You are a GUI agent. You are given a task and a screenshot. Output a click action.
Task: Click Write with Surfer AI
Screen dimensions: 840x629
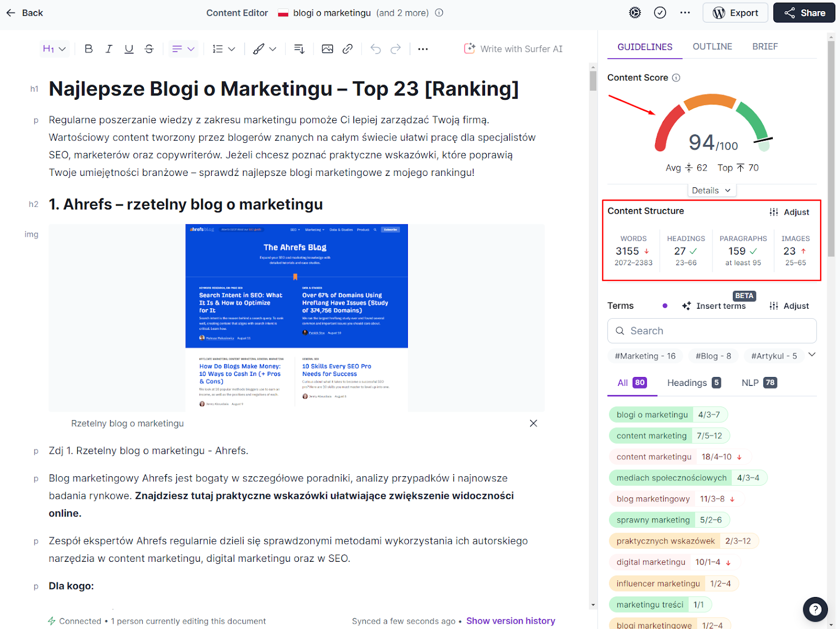513,49
